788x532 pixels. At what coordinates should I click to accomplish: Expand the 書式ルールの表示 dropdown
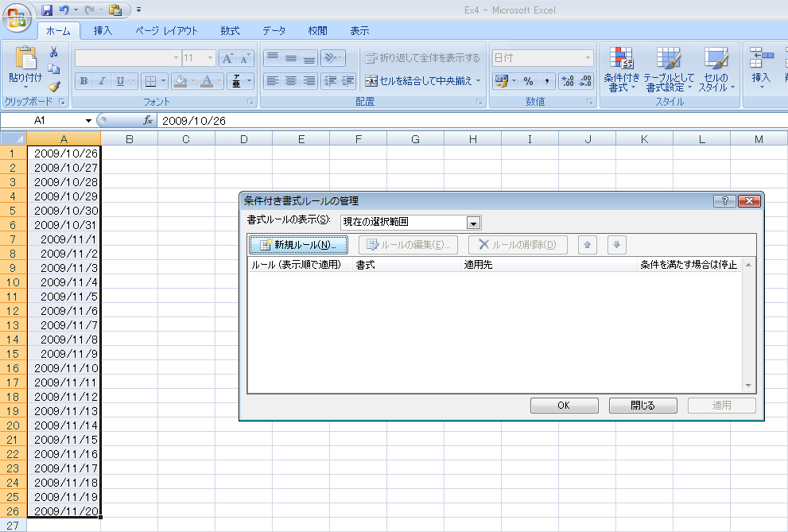point(474,223)
